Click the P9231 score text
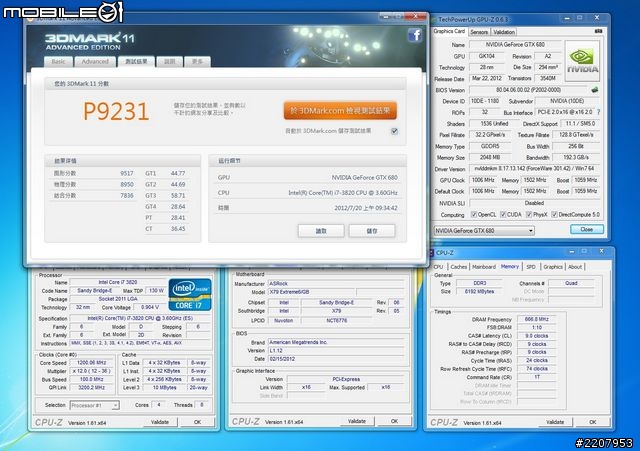The width and height of the screenshot is (640, 451). click(116, 111)
